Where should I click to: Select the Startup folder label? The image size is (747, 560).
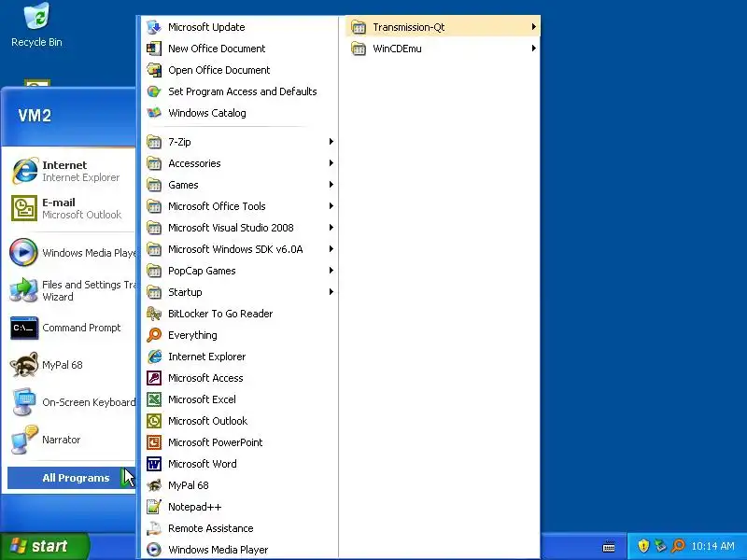click(x=185, y=292)
